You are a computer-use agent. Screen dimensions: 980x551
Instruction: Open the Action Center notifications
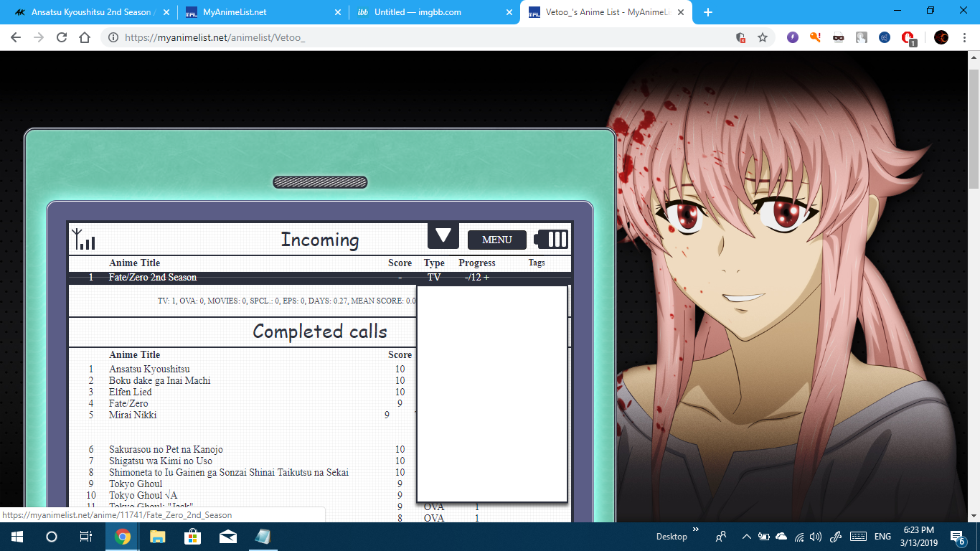coord(958,537)
